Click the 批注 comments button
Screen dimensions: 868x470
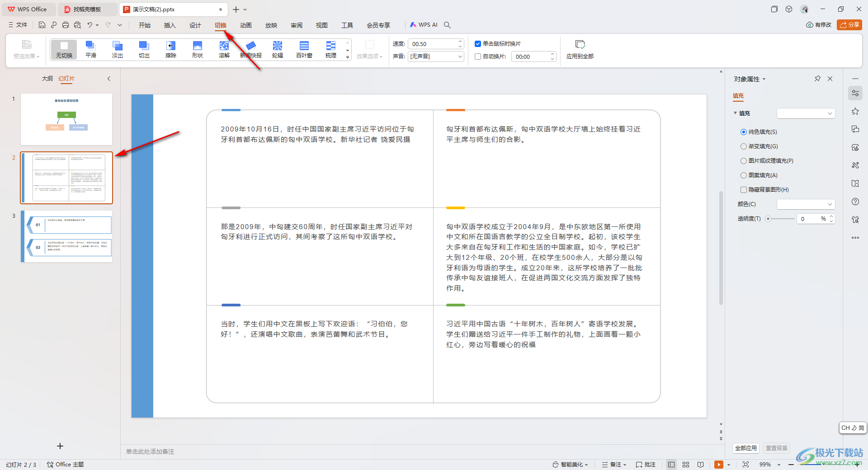tap(646, 465)
